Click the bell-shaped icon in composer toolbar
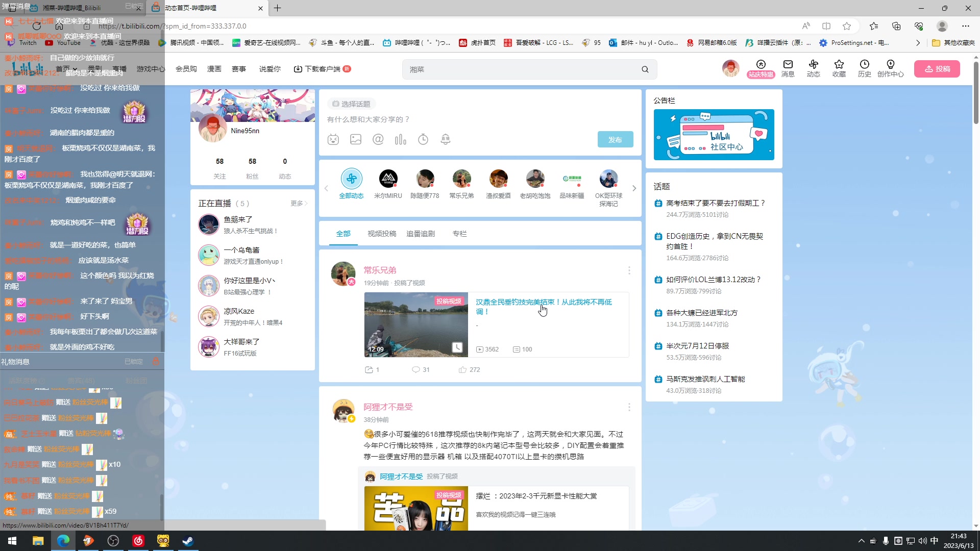980x551 pixels. coord(446,140)
